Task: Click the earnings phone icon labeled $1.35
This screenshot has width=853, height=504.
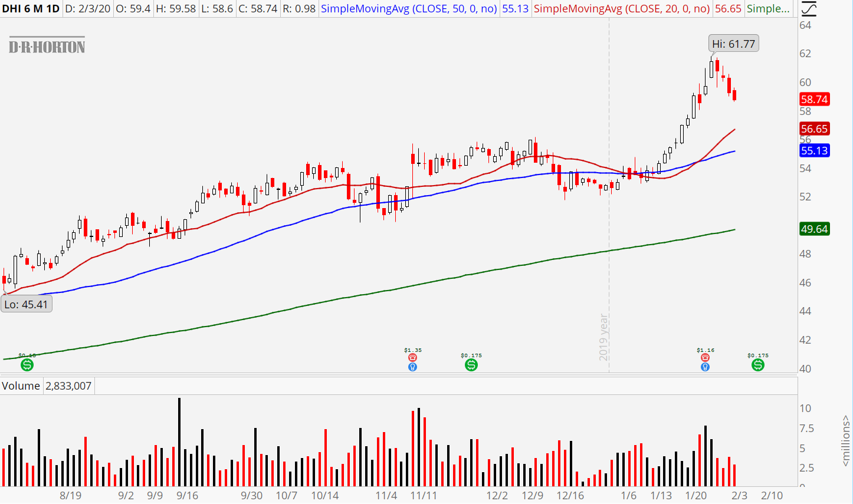Action: pos(412,357)
